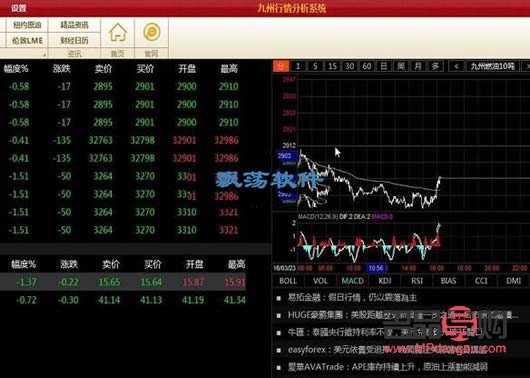Select the highlighted row value -1.37

pyautogui.click(x=26, y=282)
